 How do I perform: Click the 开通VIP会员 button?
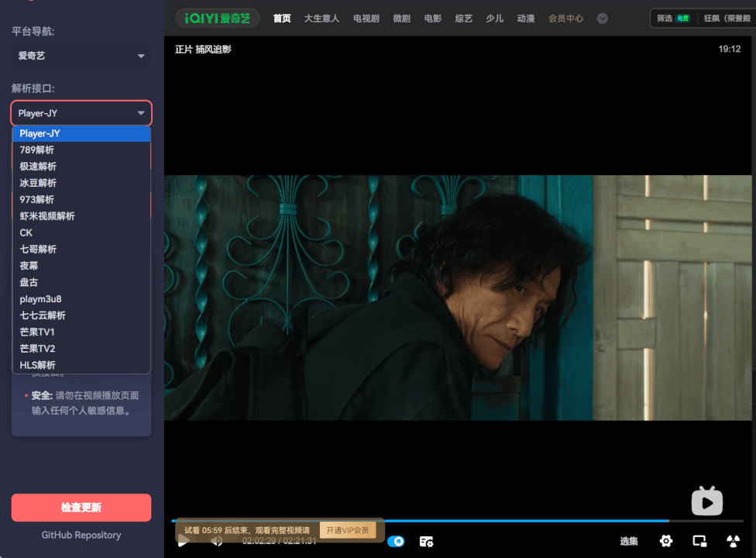pyautogui.click(x=348, y=530)
